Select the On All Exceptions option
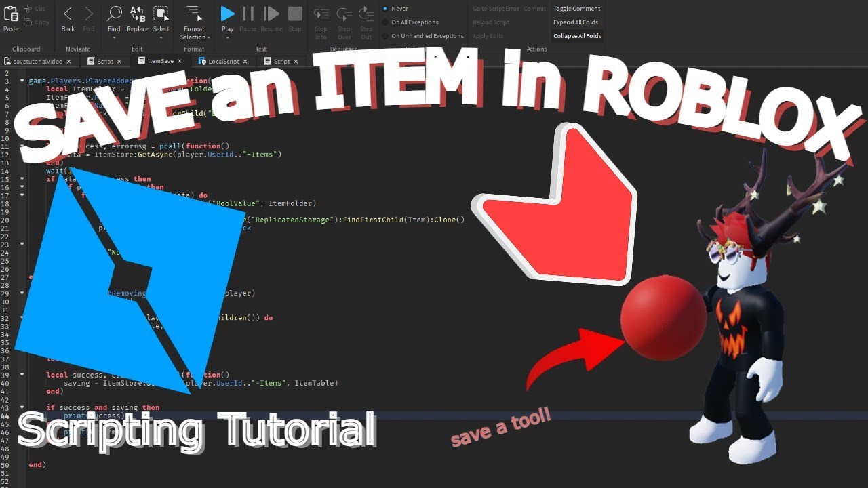The height and width of the screenshot is (488, 868). pyautogui.click(x=385, y=22)
